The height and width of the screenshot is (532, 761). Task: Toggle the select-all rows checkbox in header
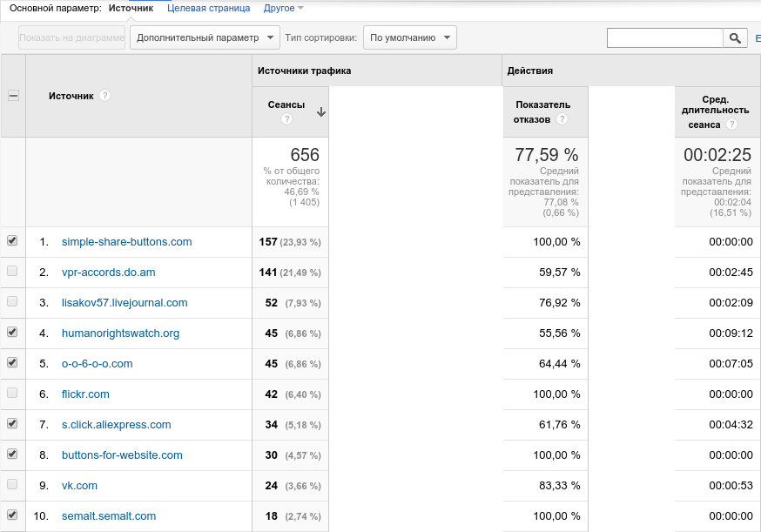[14, 96]
